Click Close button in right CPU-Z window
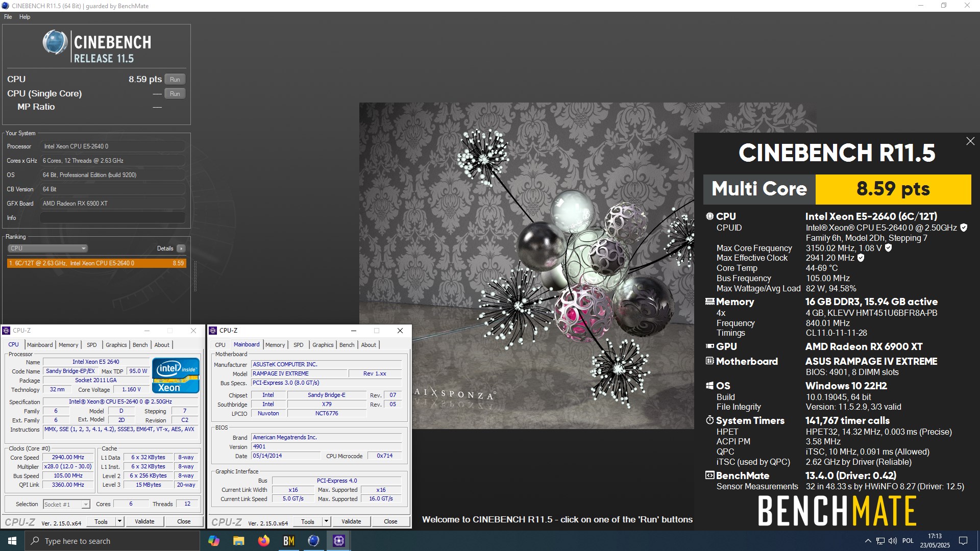Image resolution: width=980 pixels, height=551 pixels. (x=390, y=521)
